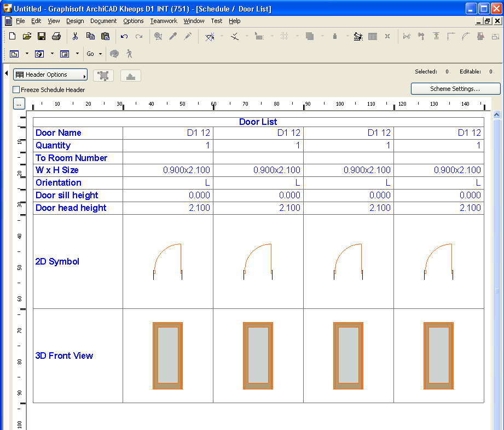Collapse the side panel with left arrow
The width and height of the screenshot is (504, 430).
coord(6,73)
